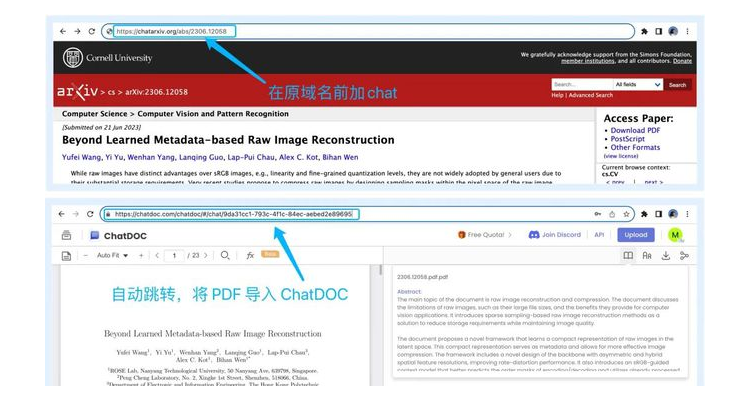
Task: Click the ChatDOC logo
Action: click(x=119, y=235)
